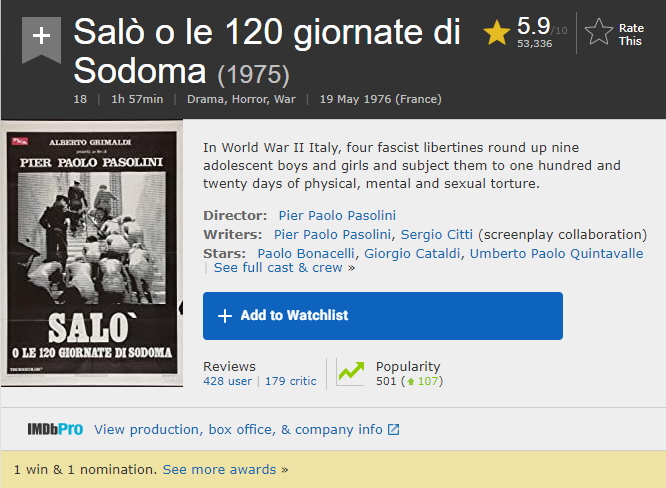Click the IMDbPro logo
666x488 pixels.
55,429
